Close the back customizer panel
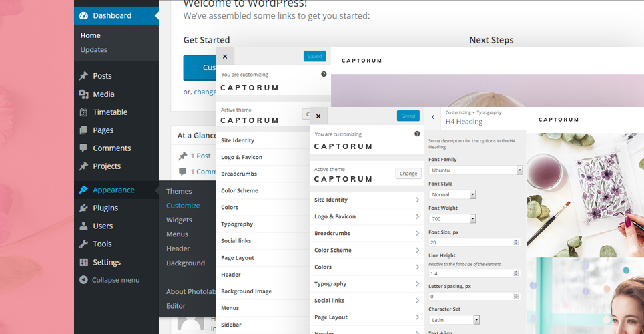 (x=225, y=56)
